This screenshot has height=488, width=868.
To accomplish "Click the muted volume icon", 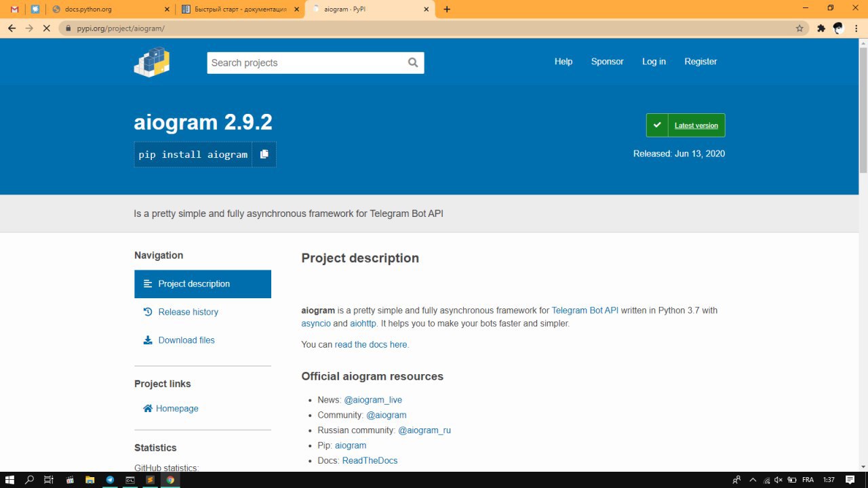I will point(778,480).
